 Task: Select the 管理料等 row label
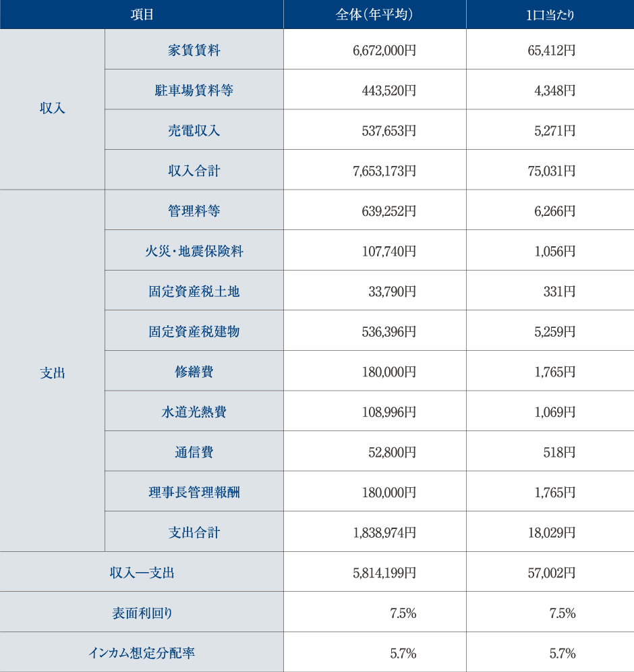[x=194, y=211]
